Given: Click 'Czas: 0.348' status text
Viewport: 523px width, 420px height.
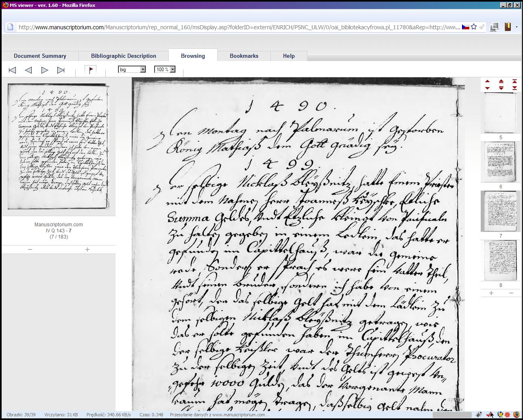Looking at the screenshot, I should [151, 415].
